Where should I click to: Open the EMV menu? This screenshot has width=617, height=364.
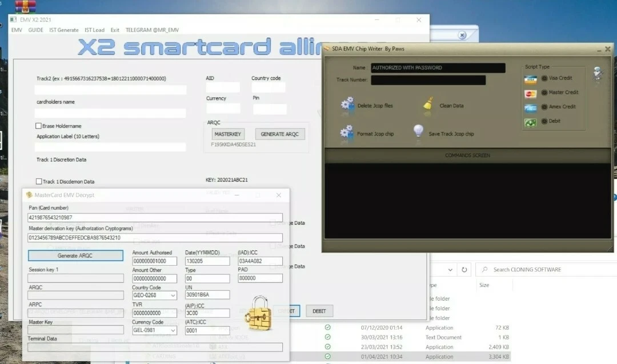(x=17, y=30)
